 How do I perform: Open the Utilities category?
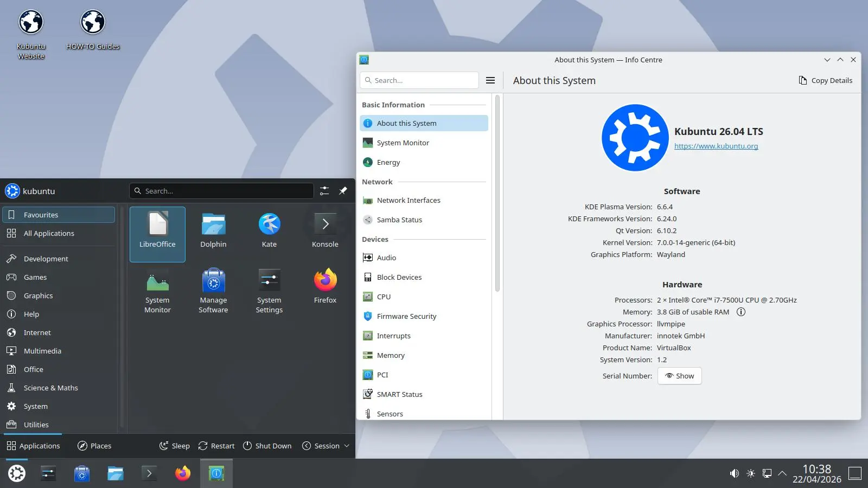pos(59,425)
